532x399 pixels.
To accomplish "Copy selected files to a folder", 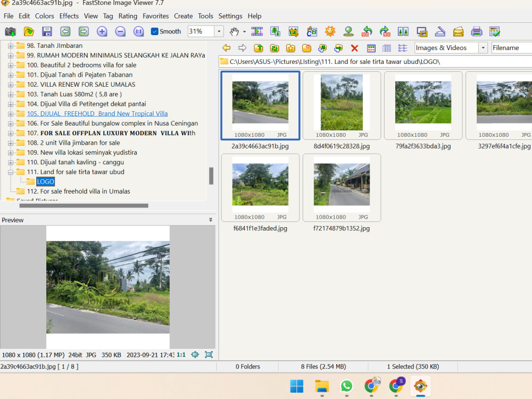I will pyautogui.click(x=322, y=48).
